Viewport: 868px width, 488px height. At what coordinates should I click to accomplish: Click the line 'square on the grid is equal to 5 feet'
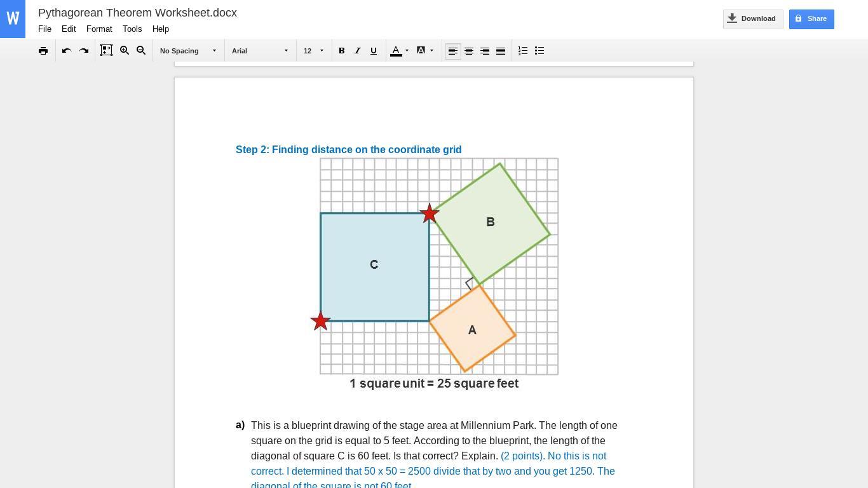(428, 441)
